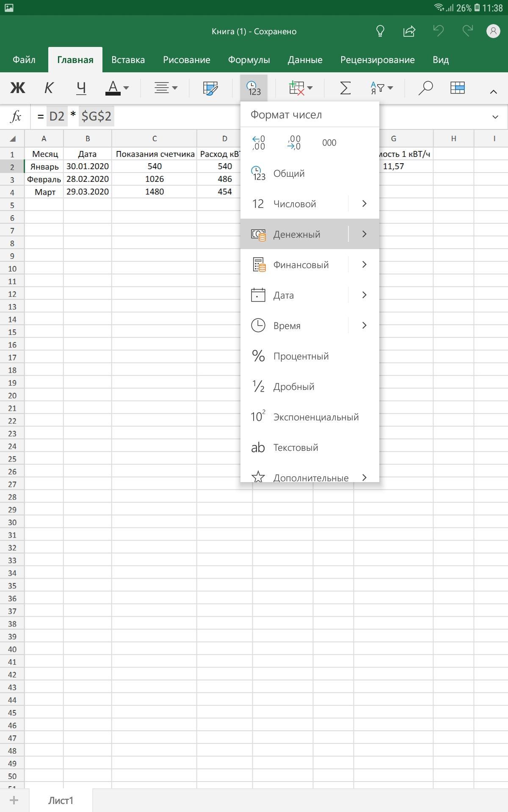
Task: Select all cells corner triangle
Action: click(x=12, y=139)
